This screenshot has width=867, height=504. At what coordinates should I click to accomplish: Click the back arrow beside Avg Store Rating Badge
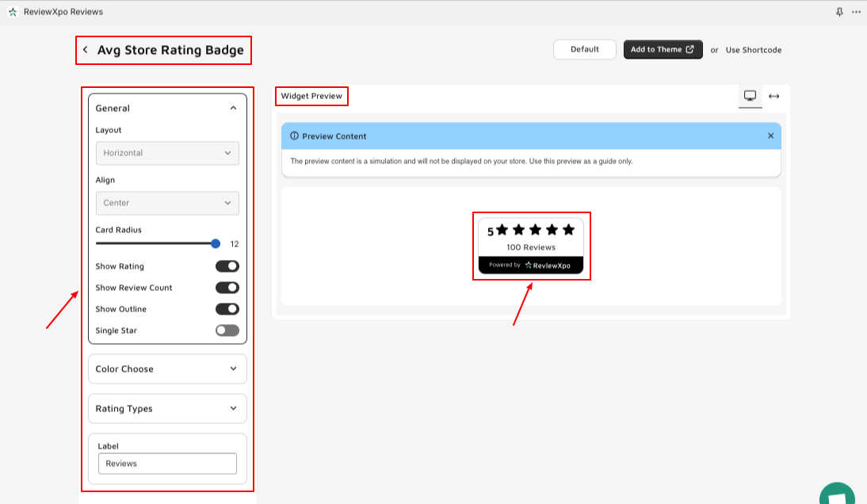coord(85,50)
